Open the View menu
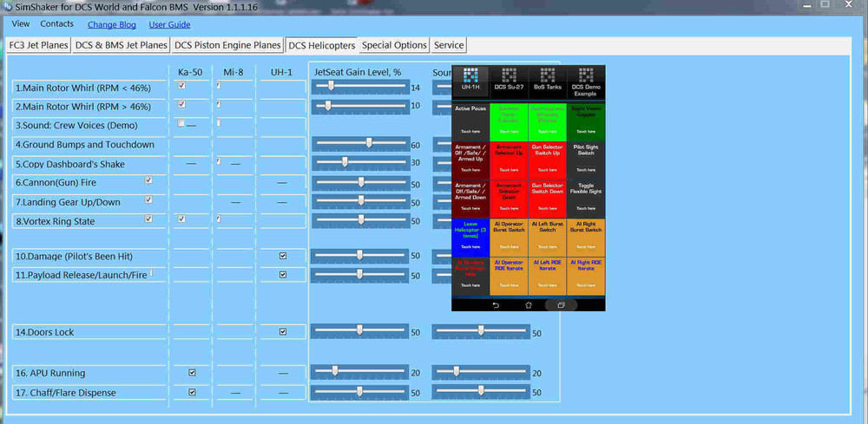 pyautogui.click(x=21, y=23)
